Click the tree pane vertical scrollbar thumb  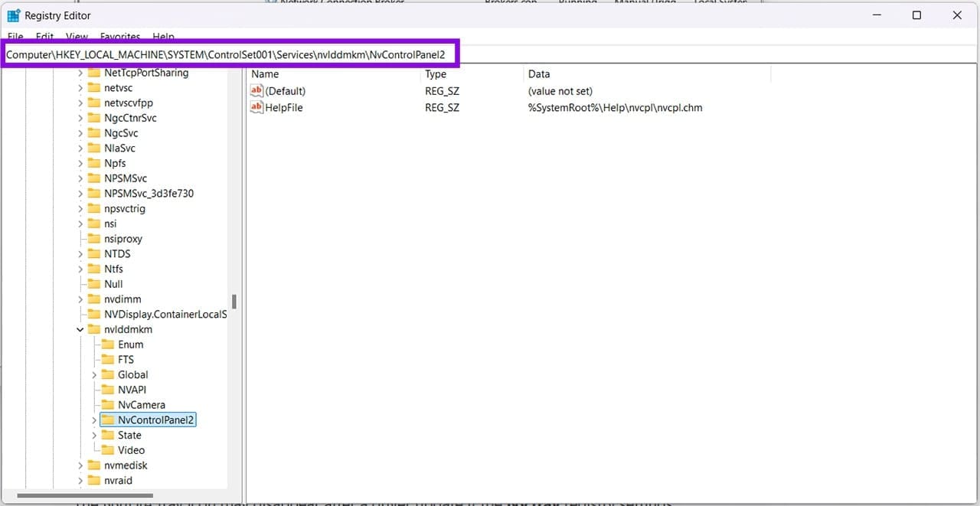point(234,301)
